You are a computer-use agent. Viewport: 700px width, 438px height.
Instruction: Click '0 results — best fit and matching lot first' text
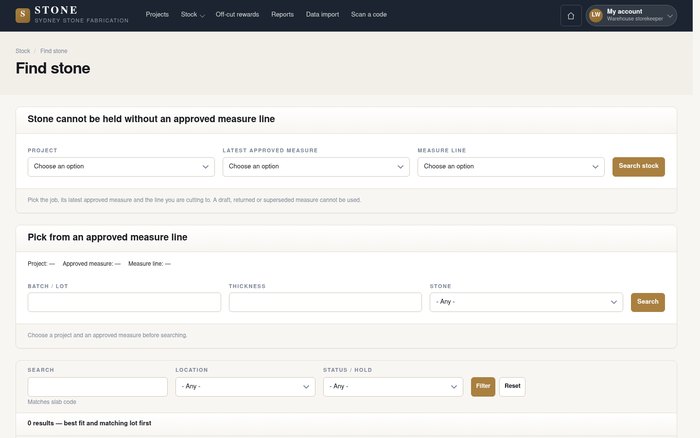(89, 423)
